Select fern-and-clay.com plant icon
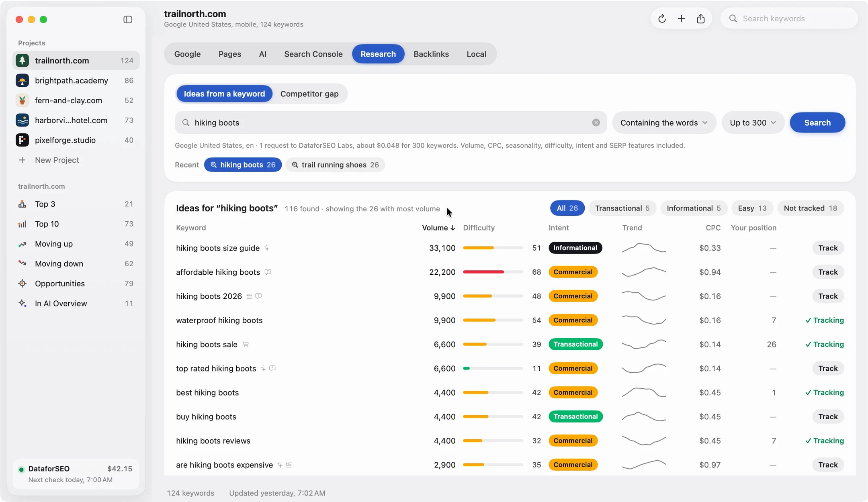Viewport: 868px width, 502px height. coord(22,100)
